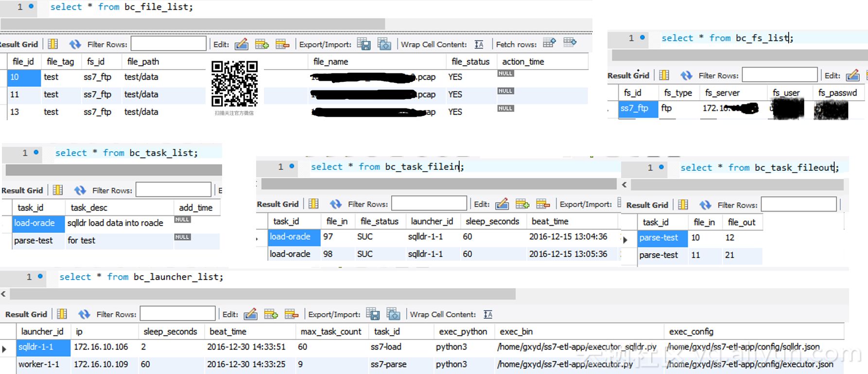Click Filter Rows field in bc_file_list panel

(x=169, y=44)
